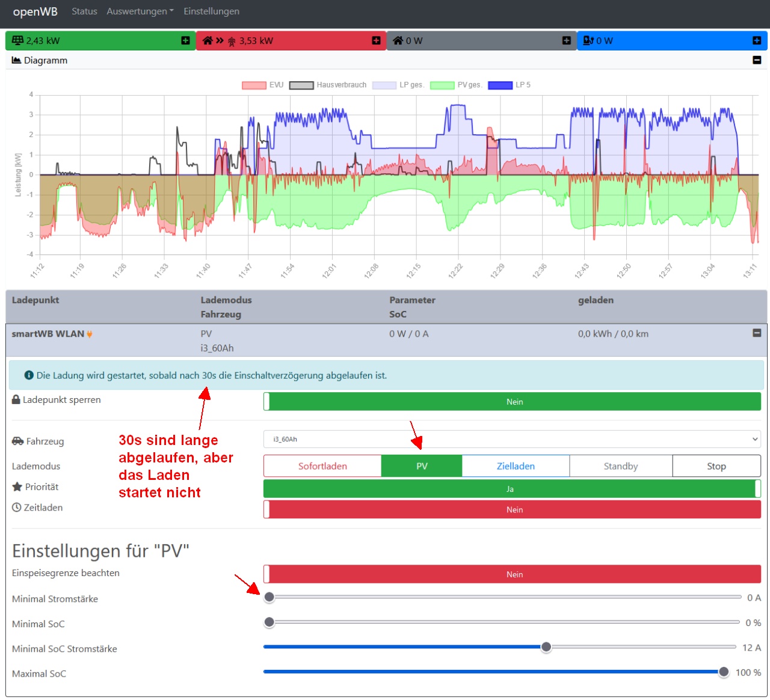Open Einstellungen in the top navigation
Screen dimensions: 770x700
pos(211,11)
